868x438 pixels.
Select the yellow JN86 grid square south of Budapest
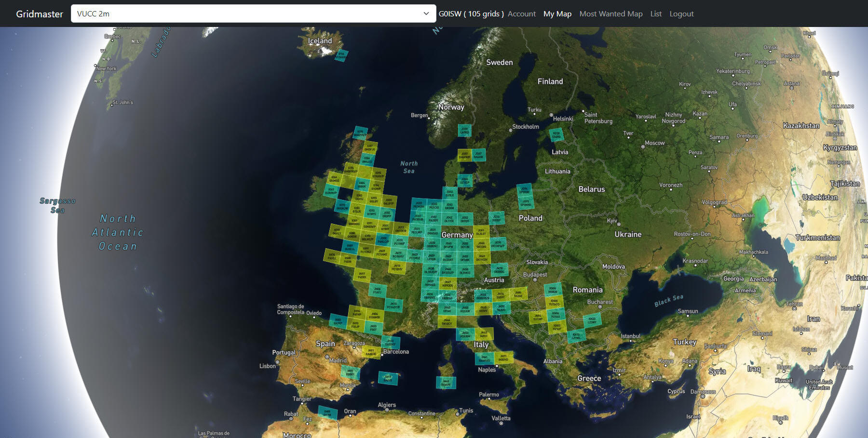pyautogui.click(x=518, y=293)
